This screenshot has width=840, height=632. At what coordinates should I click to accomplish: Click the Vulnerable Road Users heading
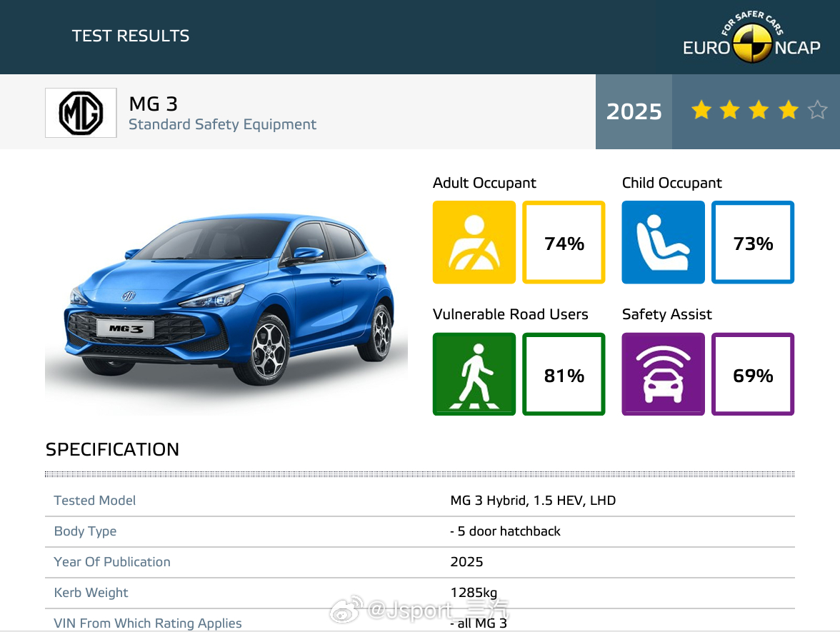(511, 314)
